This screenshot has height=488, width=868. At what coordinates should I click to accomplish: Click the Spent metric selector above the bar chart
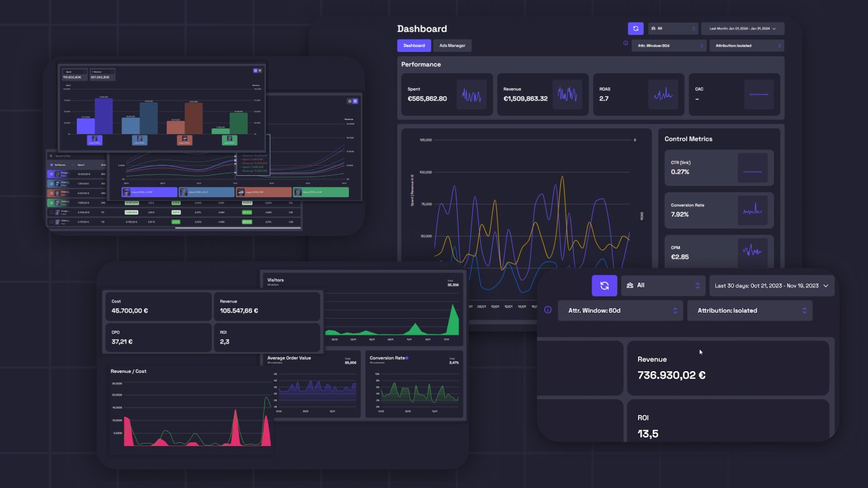point(75,72)
